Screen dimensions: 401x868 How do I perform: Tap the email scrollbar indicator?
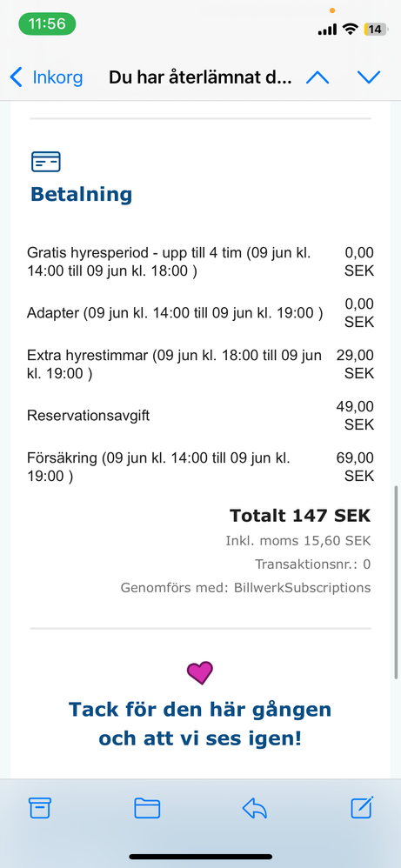(x=397, y=583)
